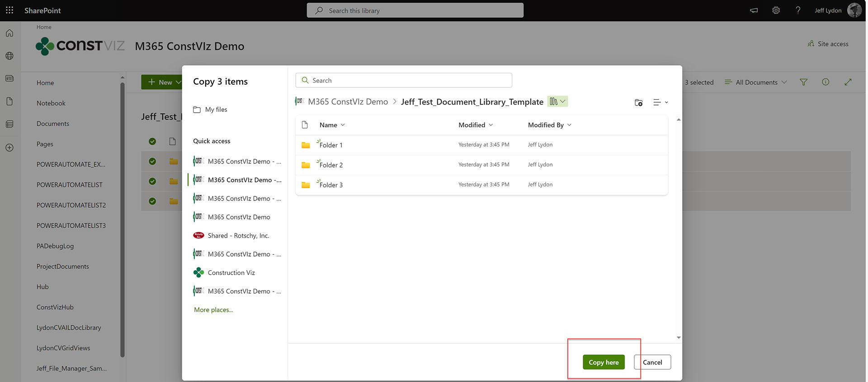This screenshot has width=868, height=382.
Task: Open the lists icon in app bar
Action: [x=9, y=124]
